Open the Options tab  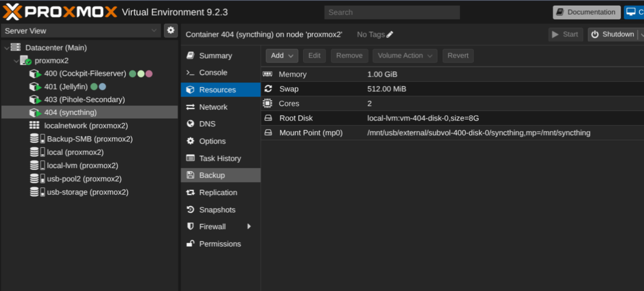tap(220, 141)
